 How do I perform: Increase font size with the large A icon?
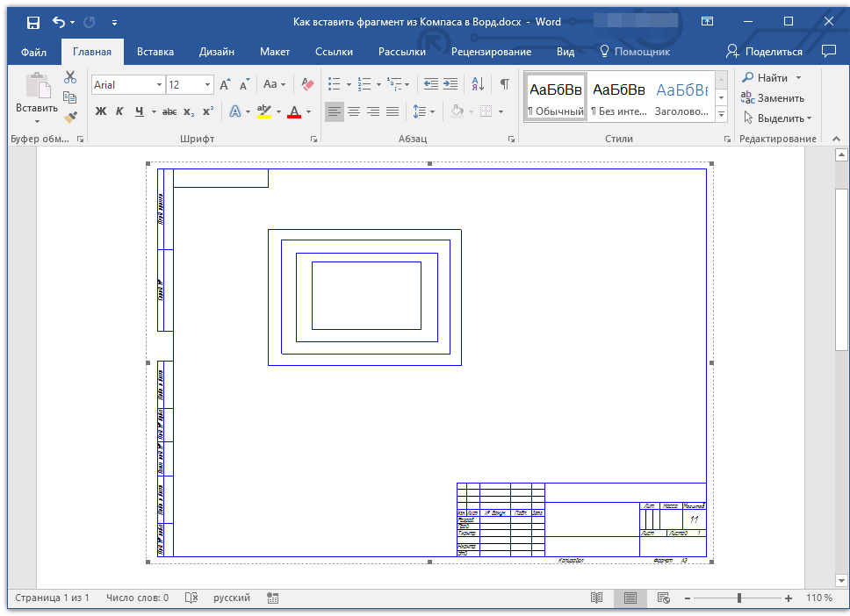pyautogui.click(x=226, y=84)
